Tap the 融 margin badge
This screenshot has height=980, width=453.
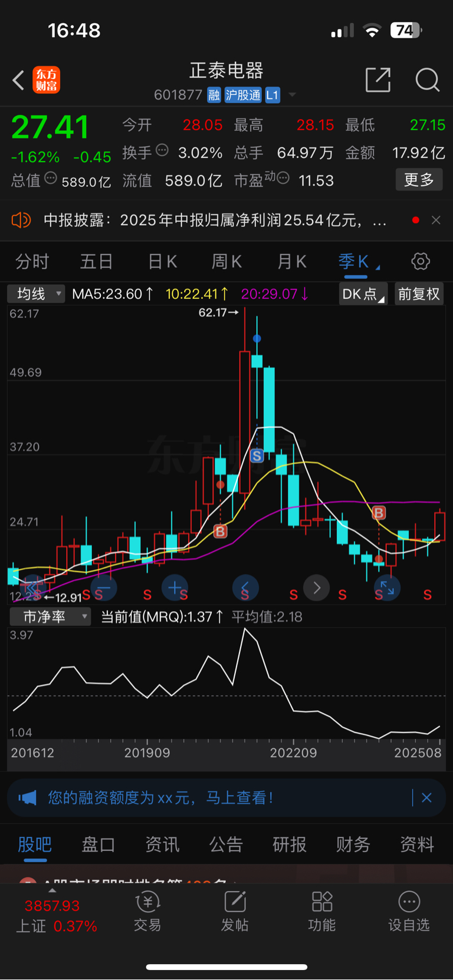(214, 95)
